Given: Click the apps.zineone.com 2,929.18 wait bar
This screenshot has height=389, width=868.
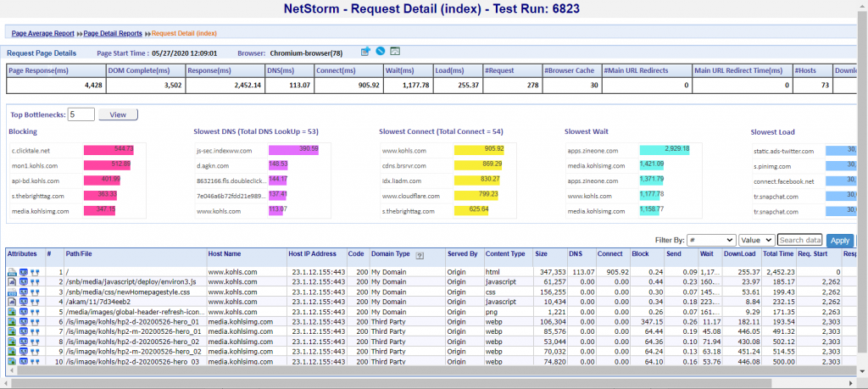Looking at the screenshot, I should coord(665,150).
